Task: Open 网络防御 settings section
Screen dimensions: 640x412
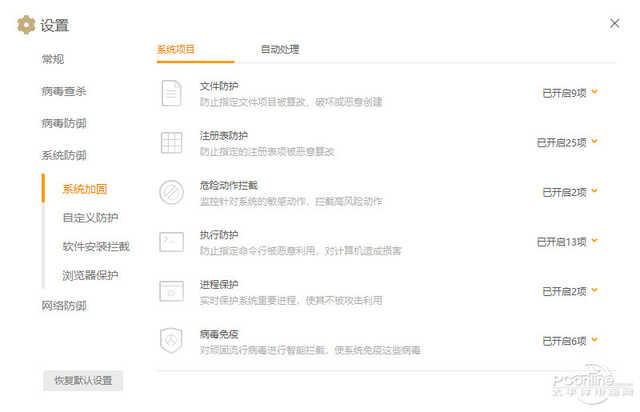Action: (x=64, y=305)
